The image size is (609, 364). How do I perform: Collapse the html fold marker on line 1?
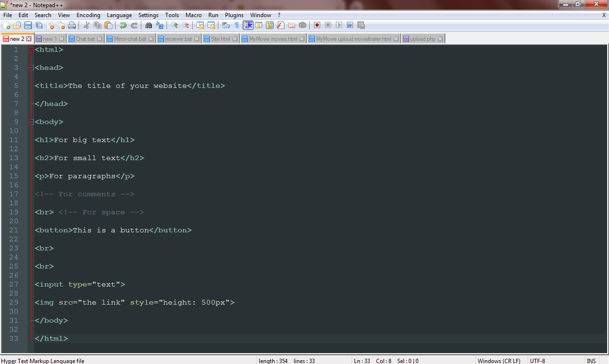pyautogui.click(x=31, y=49)
